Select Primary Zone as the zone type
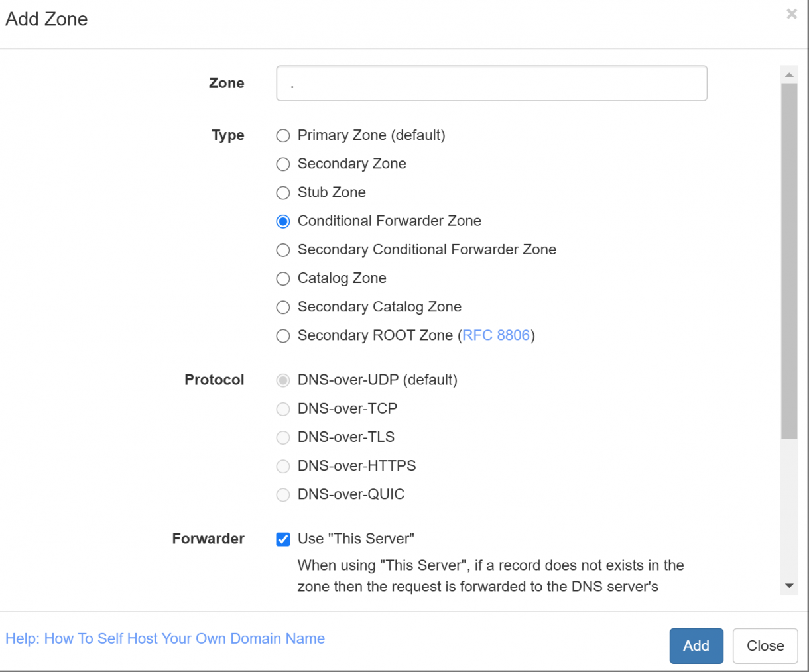 [283, 135]
